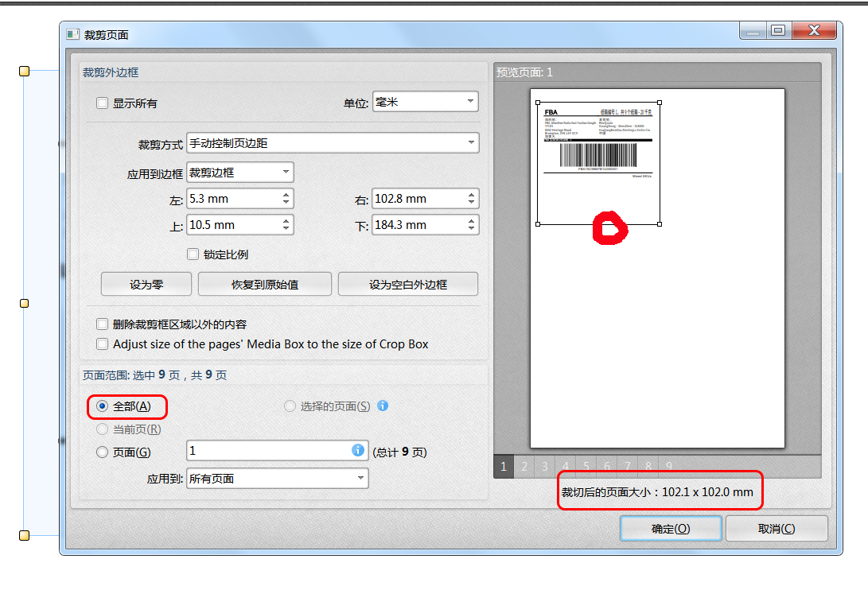Click the FBA label page preview thumbnail
Screen dimensions: 868x590
[657, 269]
